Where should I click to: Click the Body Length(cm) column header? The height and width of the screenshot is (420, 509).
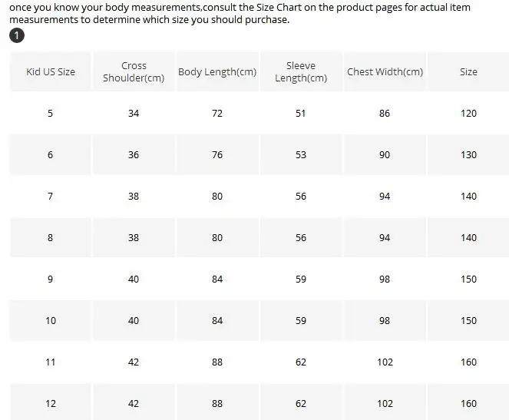coord(217,71)
